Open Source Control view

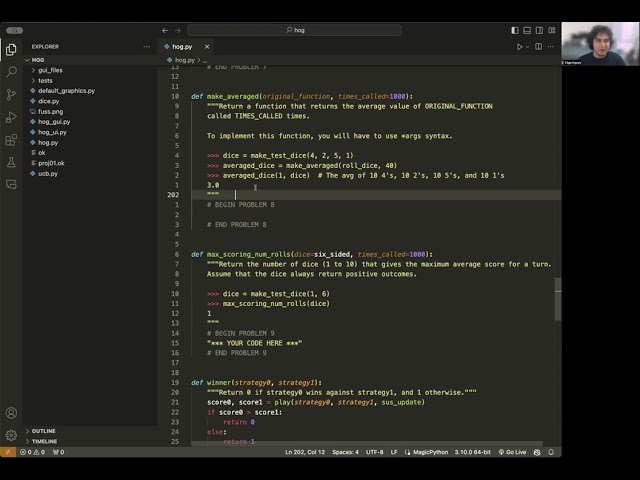coord(11,95)
